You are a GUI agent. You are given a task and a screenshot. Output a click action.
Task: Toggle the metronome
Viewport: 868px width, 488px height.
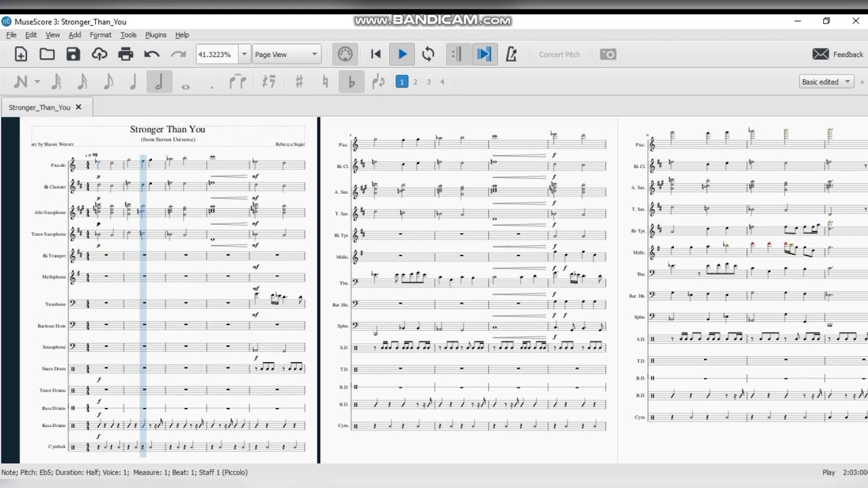[511, 54]
